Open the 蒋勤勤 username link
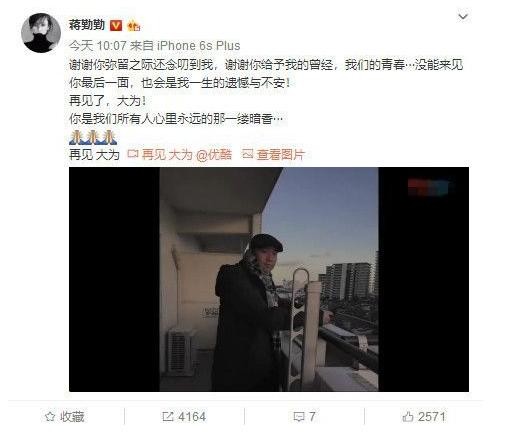Screen dimensions: 523x437 click(87, 25)
